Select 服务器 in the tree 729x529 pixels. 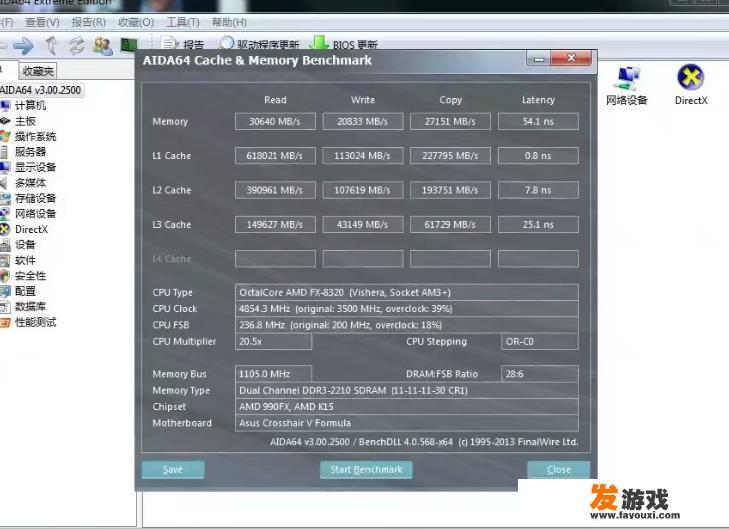coord(30,152)
